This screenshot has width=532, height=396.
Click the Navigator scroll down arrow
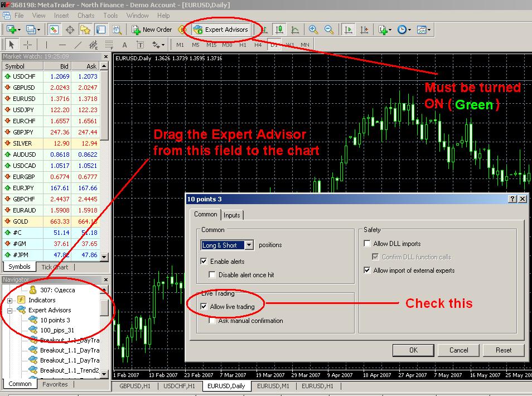pos(104,374)
